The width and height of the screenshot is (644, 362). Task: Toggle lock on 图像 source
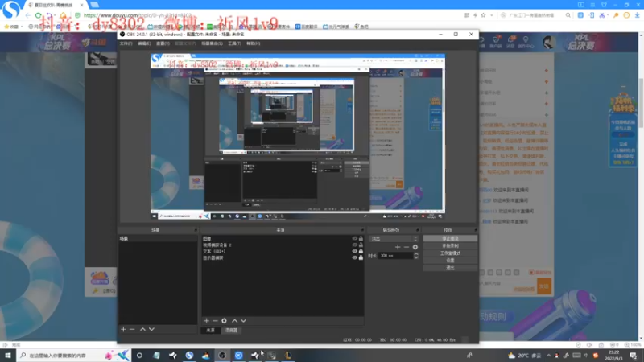coord(361,238)
